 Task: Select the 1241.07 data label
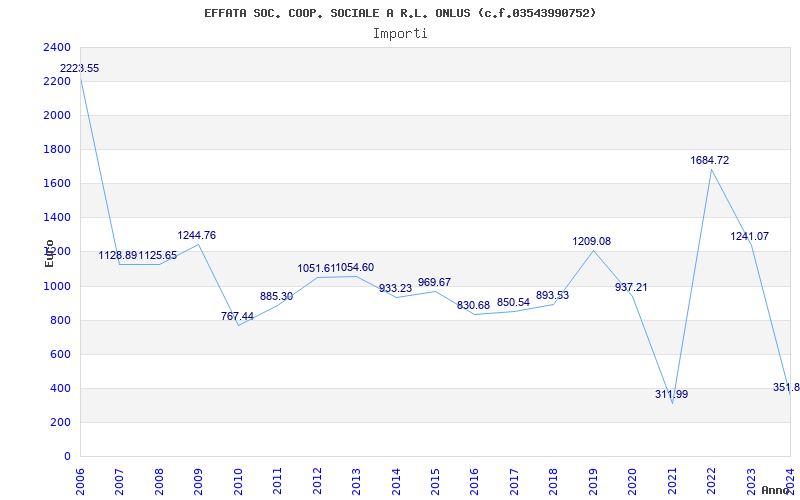(749, 236)
